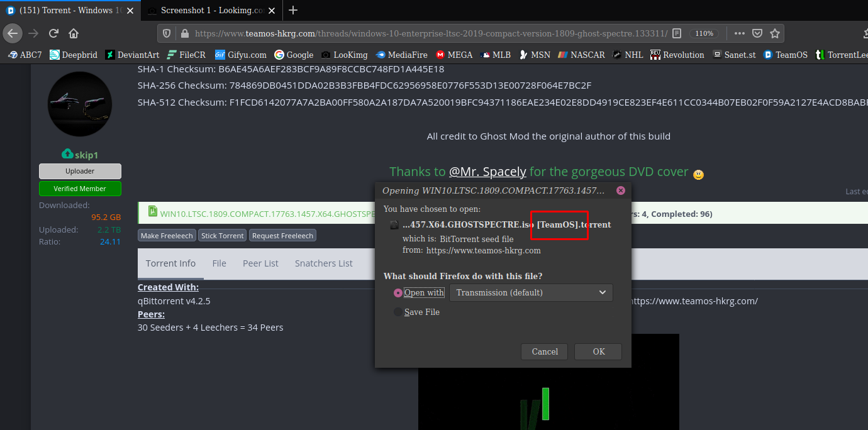
Task: Open Deepbrid bookmark
Action: (x=74, y=55)
